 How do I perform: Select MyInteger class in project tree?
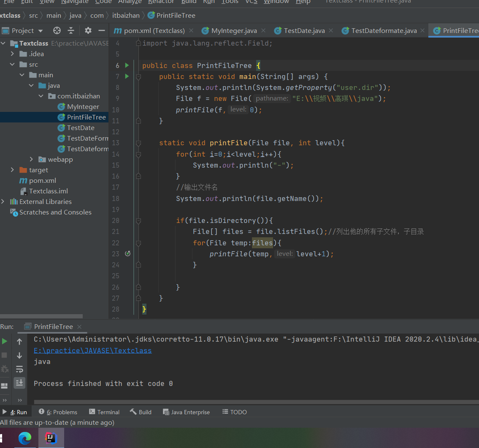(83, 107)
